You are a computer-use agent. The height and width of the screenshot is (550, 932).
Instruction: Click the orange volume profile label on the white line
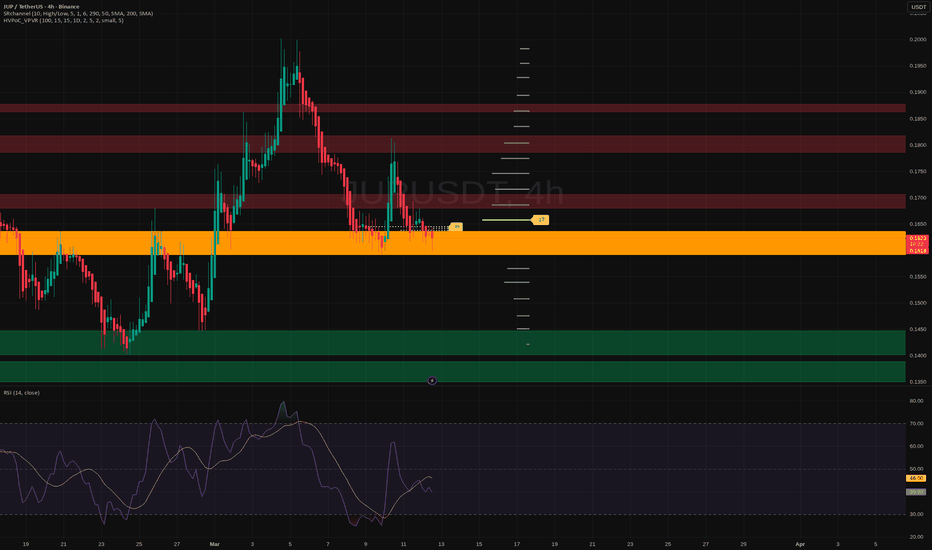click(x=541, y=219)
